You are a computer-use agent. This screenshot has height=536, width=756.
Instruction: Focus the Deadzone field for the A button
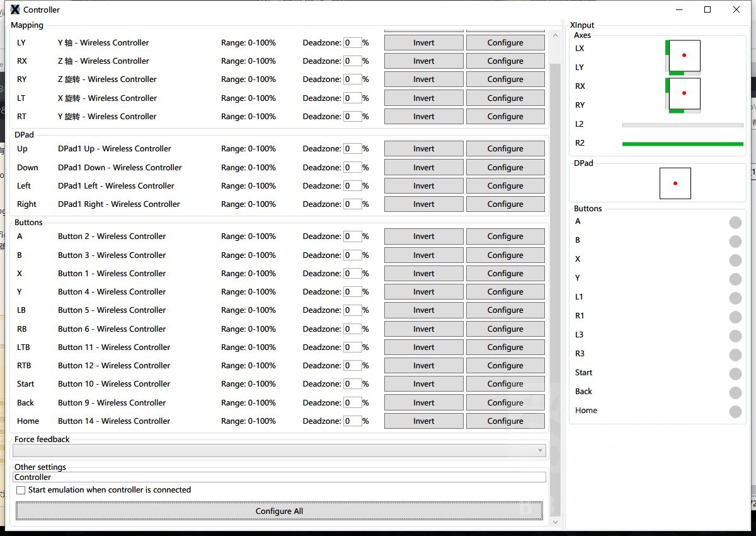pos(353,236)
